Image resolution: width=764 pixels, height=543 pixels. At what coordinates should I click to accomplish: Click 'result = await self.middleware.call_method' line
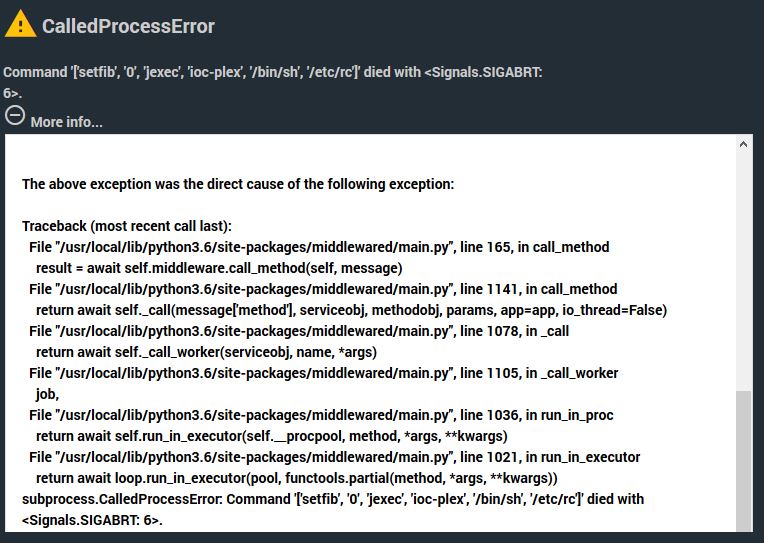tap(219, 268)
